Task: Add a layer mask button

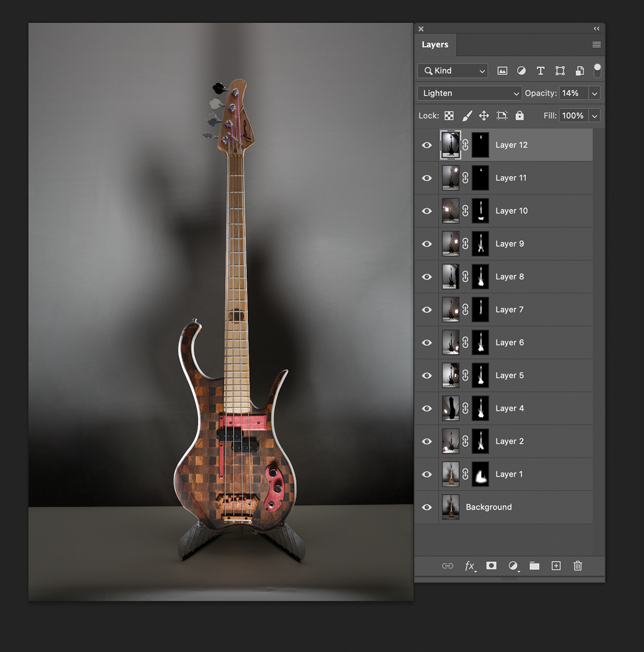Action: [x=491, y=566]
